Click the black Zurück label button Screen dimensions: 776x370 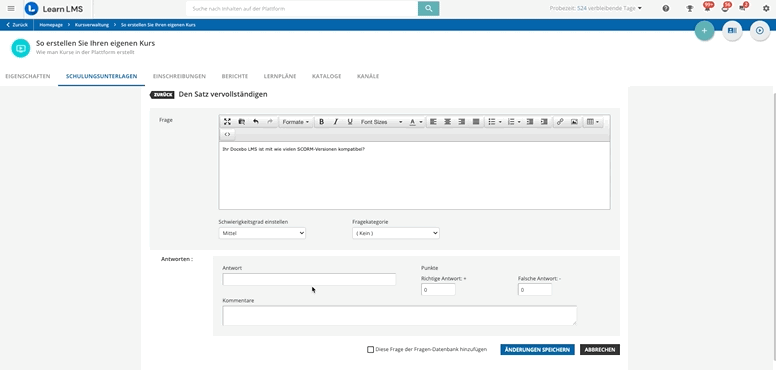tap(162, 94)
